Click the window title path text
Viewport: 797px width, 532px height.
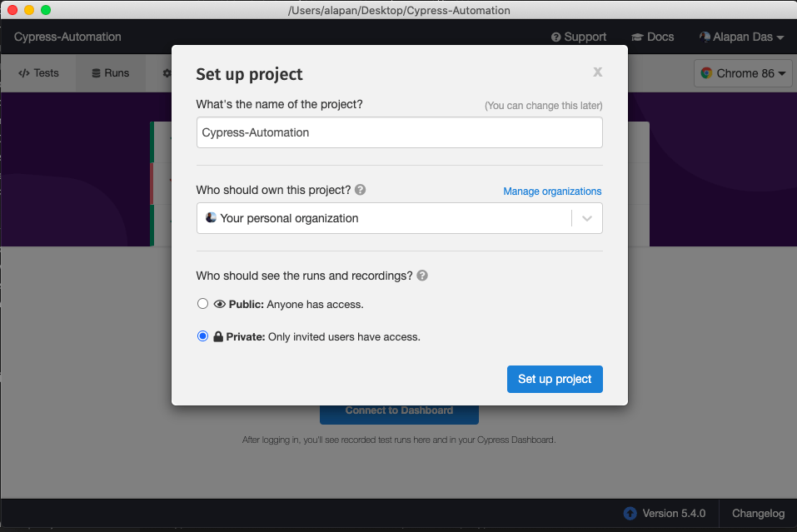tap(399, 10)
